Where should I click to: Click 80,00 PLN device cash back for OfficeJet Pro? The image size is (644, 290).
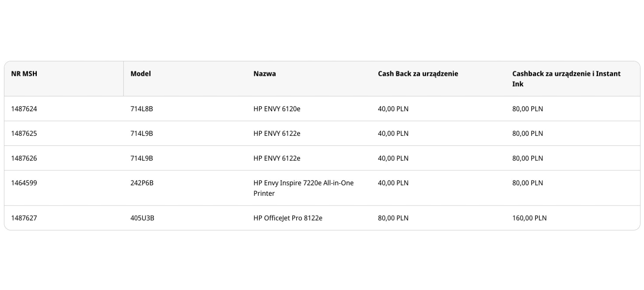tap(393, 218)
